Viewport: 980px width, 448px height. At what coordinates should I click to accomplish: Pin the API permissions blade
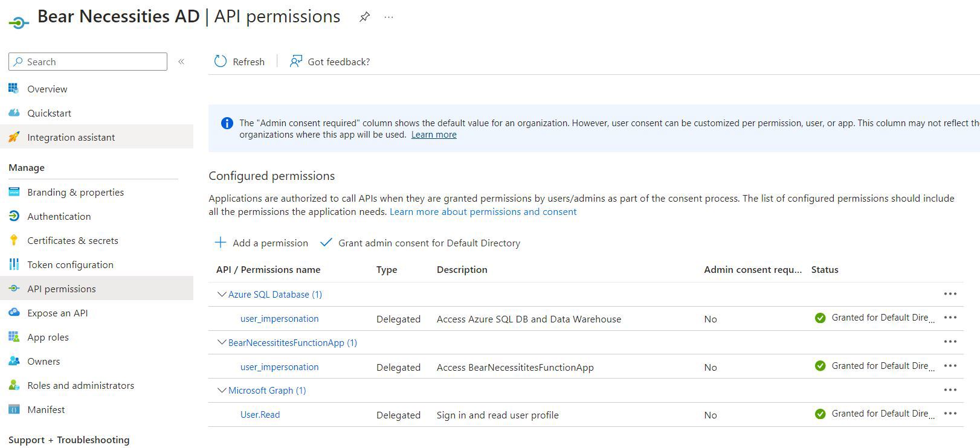pos(364,17)
